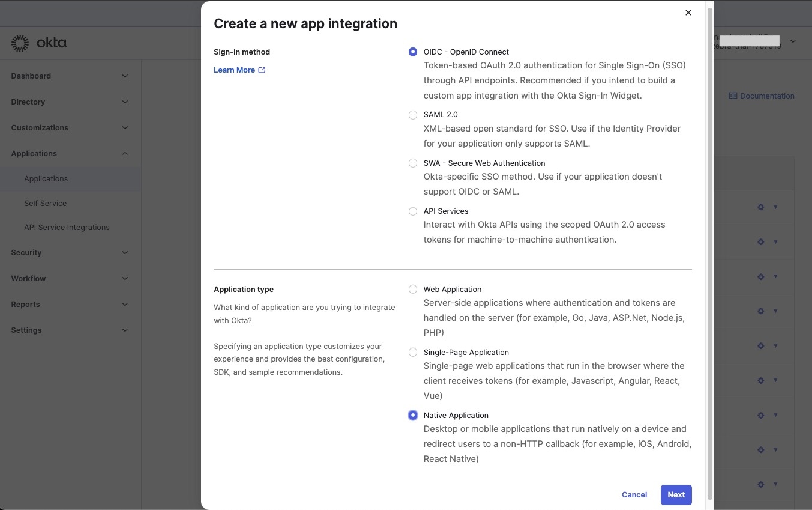Choose the API Services sign-in method
The image size is (812, 510).
[413, 211]
